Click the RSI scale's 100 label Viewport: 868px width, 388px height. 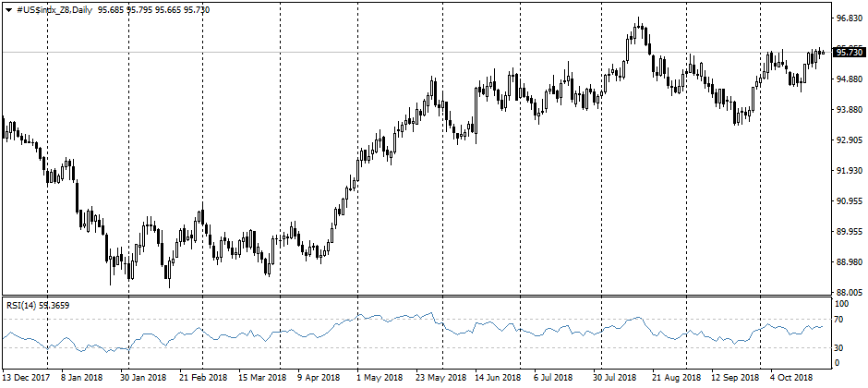(x=842, y=303)
